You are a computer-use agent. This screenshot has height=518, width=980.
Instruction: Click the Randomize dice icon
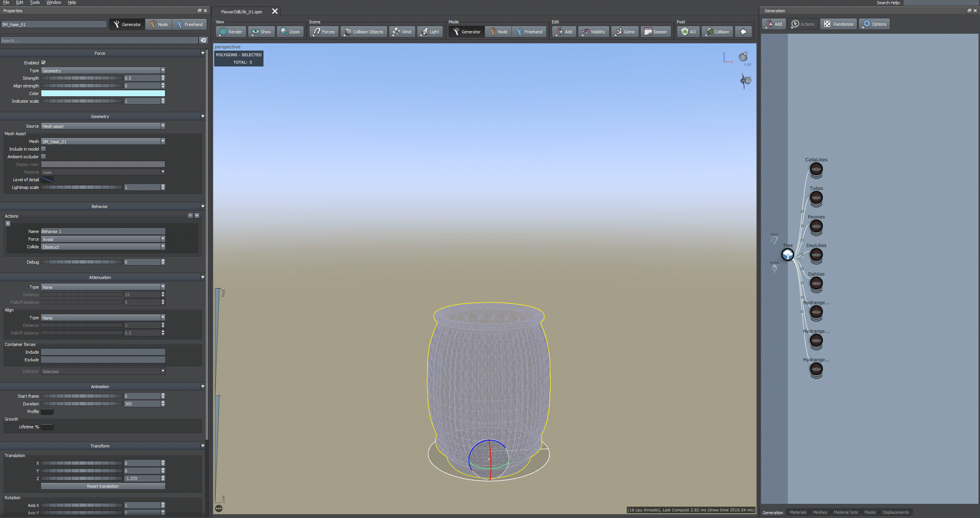(x=827, y=24)
